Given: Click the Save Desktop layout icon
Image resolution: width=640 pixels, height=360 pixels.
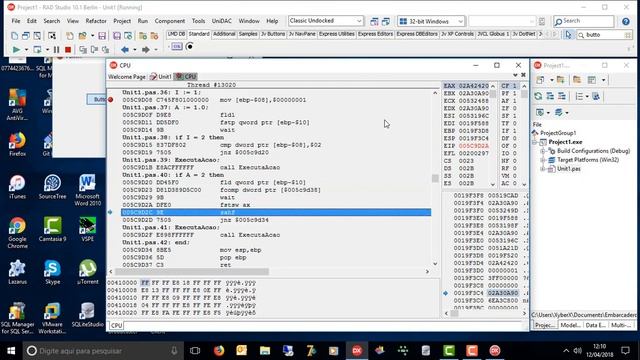Looking at the screenshot, I should click(x=374, y=21).
